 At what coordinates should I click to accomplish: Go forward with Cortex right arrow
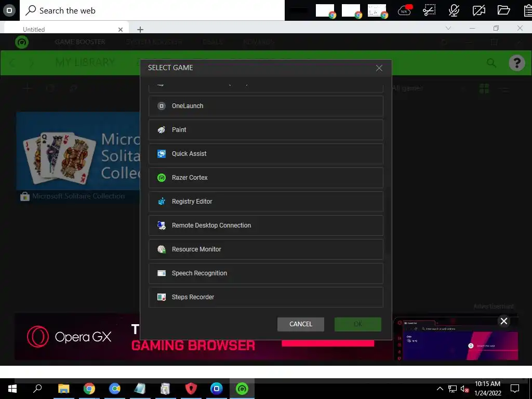click(32, 63)
